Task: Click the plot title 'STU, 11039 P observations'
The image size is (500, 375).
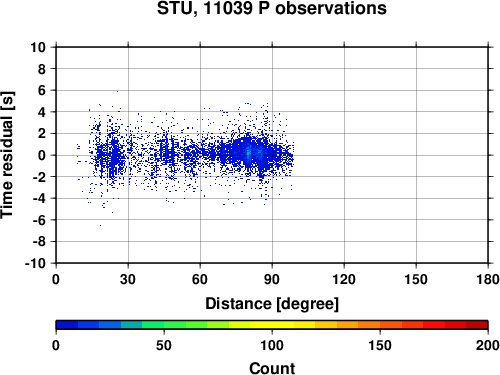Action: coord(272,9)
